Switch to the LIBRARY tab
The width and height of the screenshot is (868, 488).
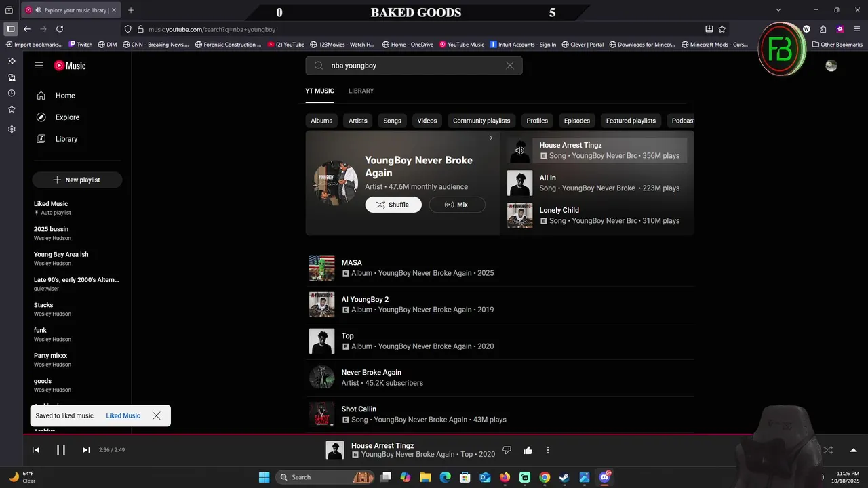pyautogui.click(x=361, y=91)
